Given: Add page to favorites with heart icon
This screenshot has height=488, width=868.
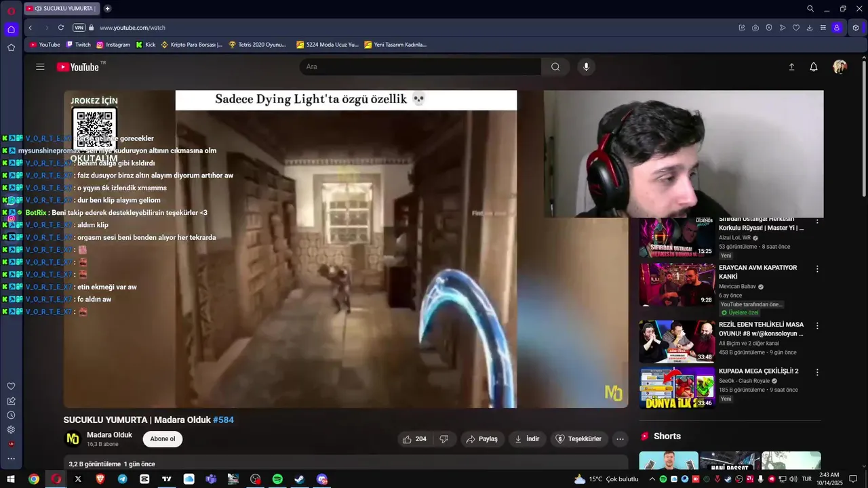Looking at the screenshot, I should click(796, 28).
